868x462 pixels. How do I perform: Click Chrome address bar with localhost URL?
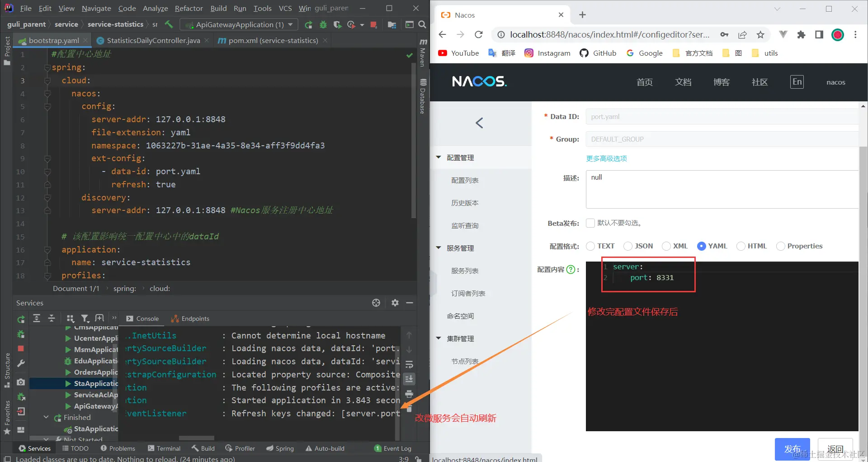pyautogui.click(x=610, y=34)
